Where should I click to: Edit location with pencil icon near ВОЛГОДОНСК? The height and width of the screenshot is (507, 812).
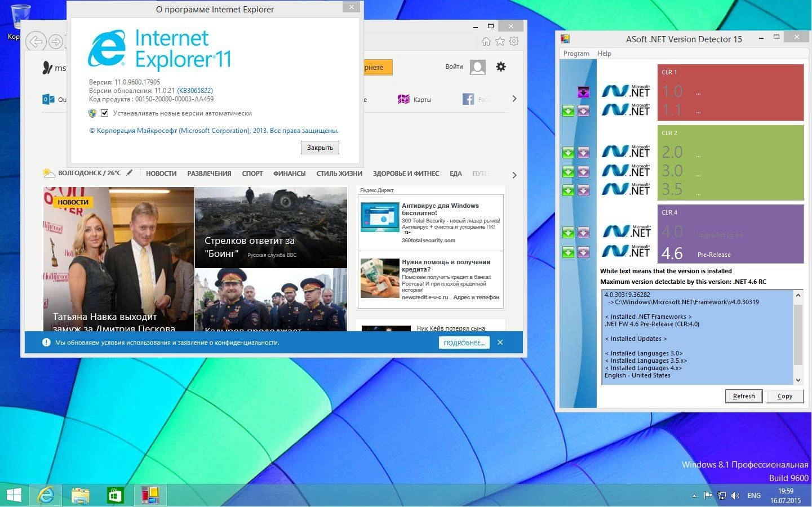tap(130, 173)
